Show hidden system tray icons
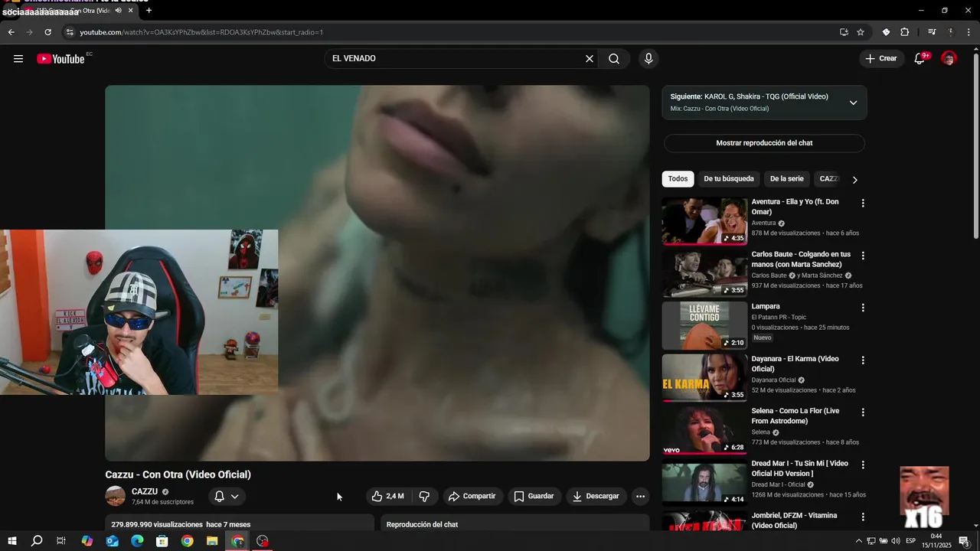Viewport: 980px width, 551px height. click(858, 541)
